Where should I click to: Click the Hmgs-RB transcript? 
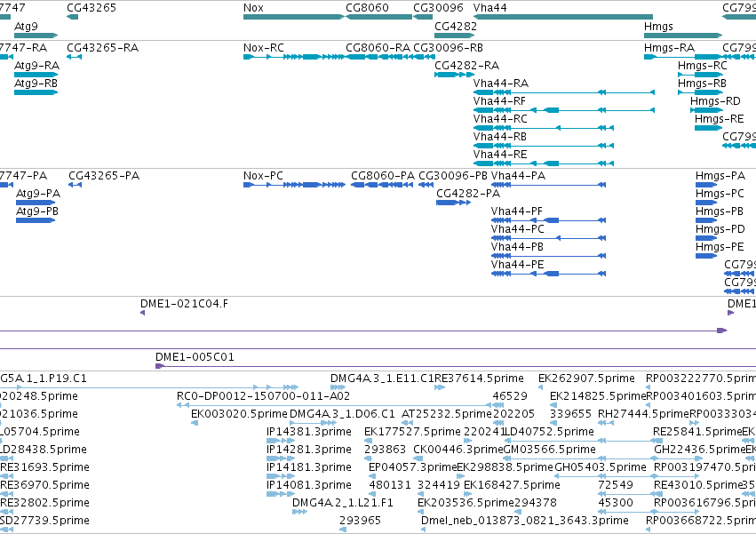click(x=702, y=92)
